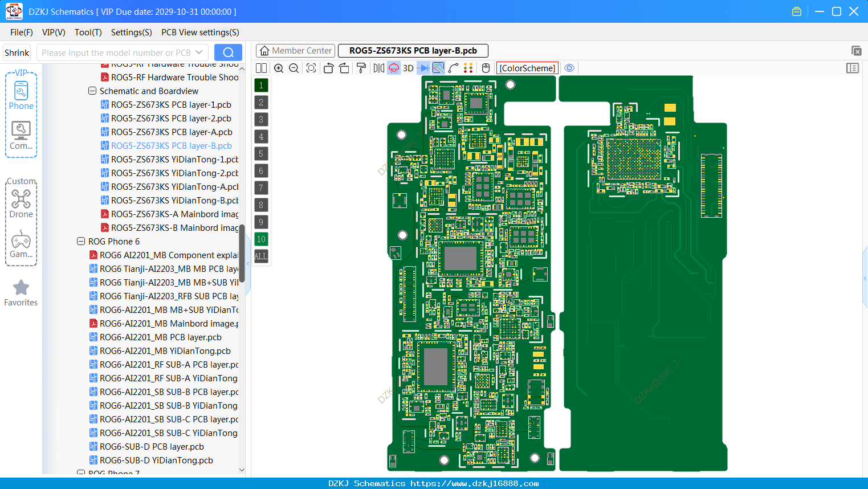Open the Drone category
The width and height of the screenshot is (868, 489).
[x=21, y=203]
